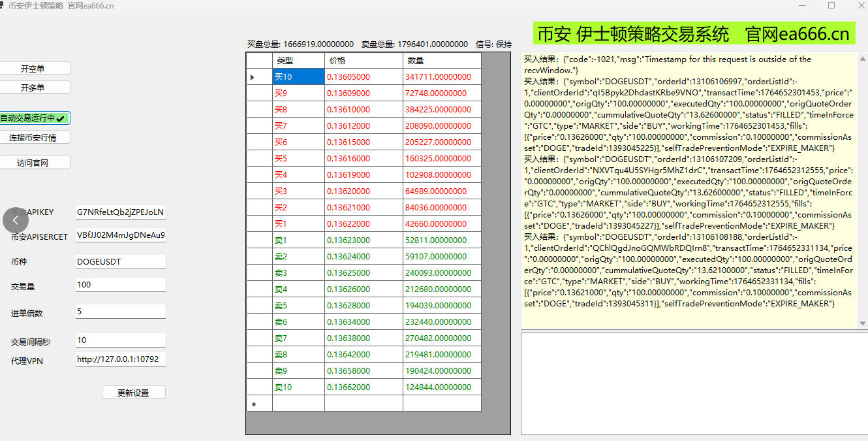
Task: Click the 数量 column header
Action: tap(442, 60)
